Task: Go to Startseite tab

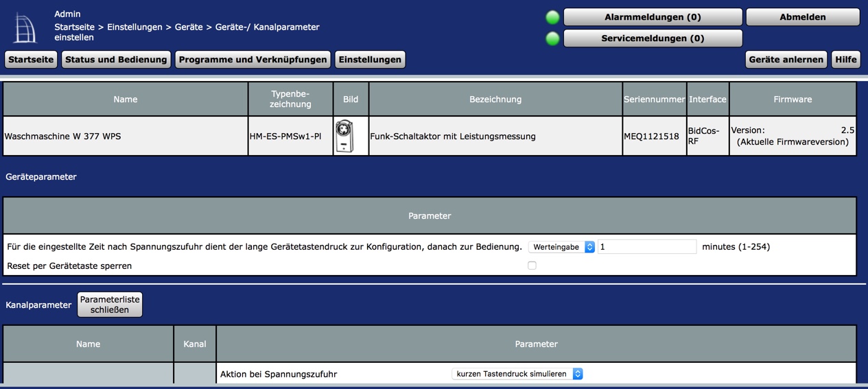Action: [x=31, y=60]
